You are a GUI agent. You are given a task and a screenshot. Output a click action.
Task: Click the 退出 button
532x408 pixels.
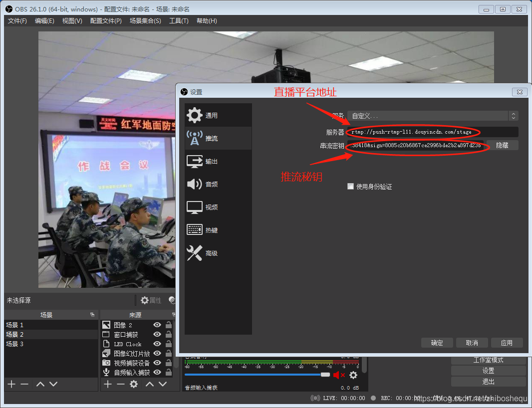pos(488,382)
